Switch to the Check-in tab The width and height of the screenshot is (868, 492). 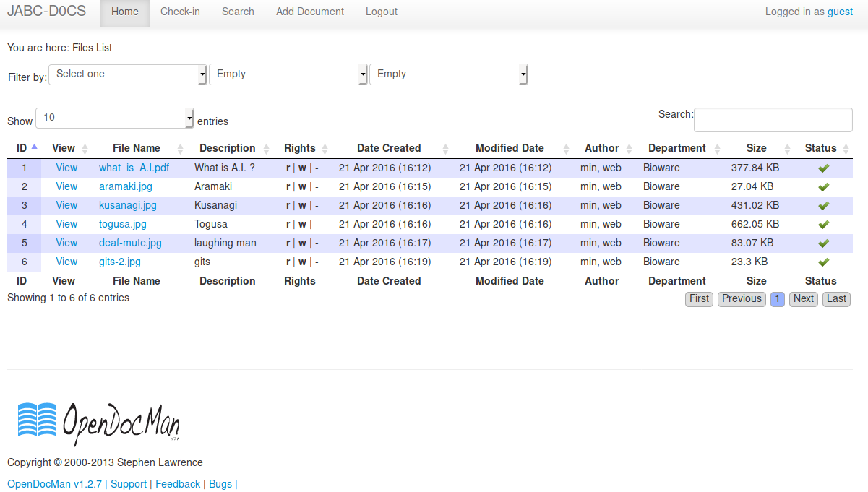tap(179, 12)
